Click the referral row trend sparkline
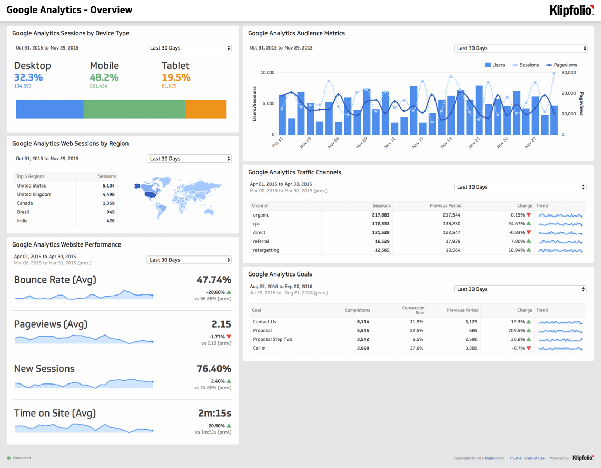The width and height of the screenshot is (601, 468). click(x=560, y=241)
